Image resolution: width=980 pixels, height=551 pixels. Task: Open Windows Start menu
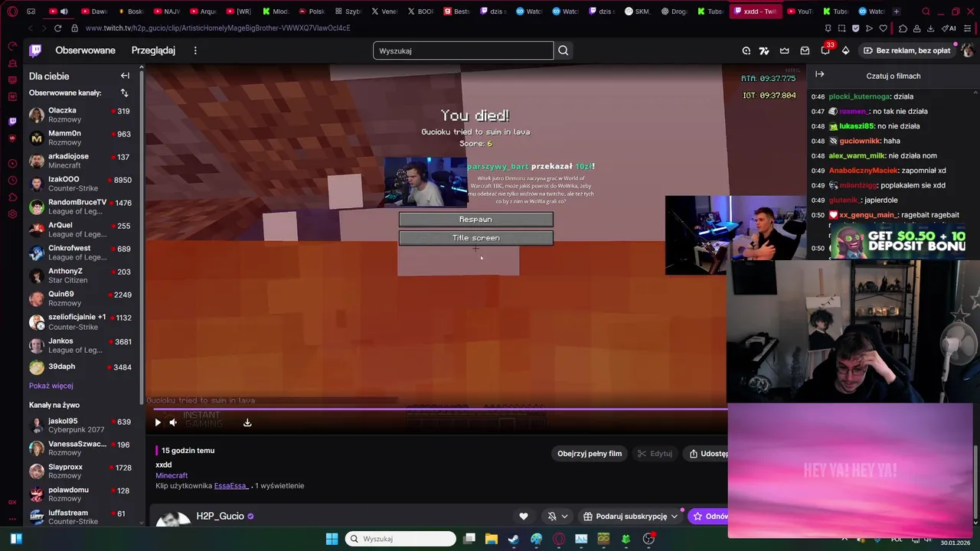pos(332,539)
